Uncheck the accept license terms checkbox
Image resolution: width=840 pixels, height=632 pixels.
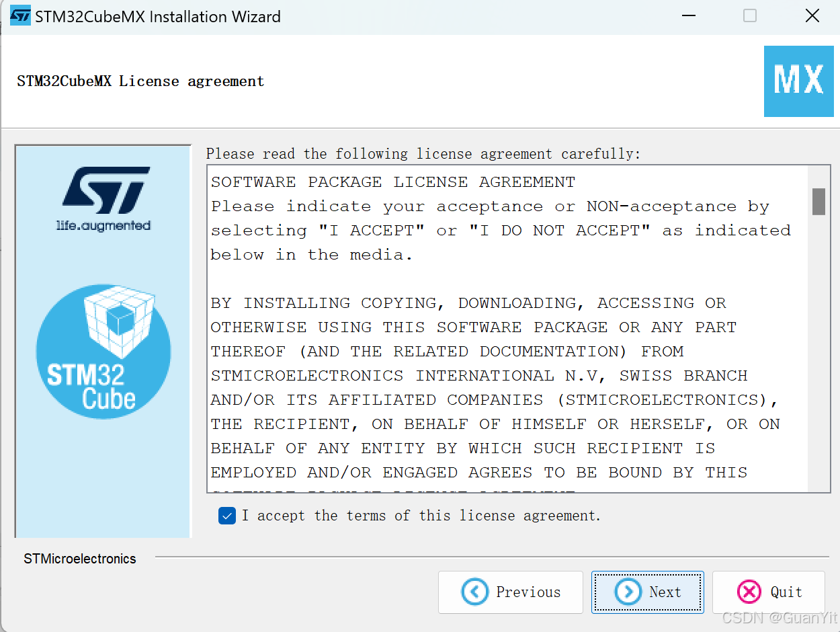227,516
